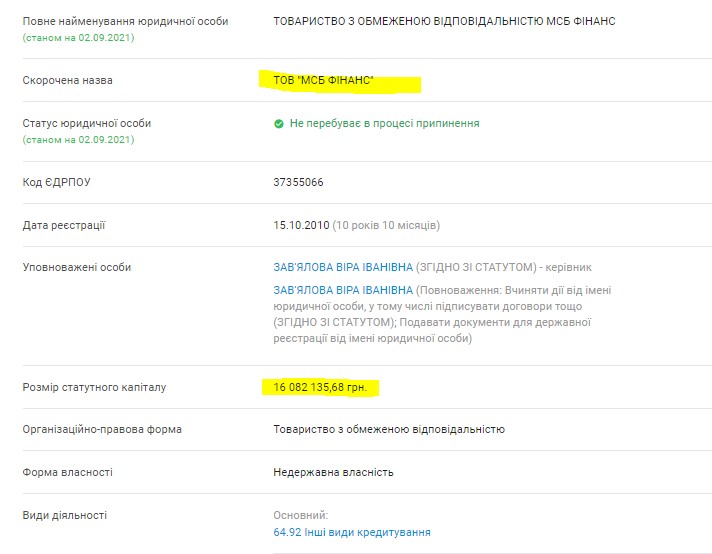Click the Недержавна власність value
Screen dimensions: 712x554
[333, 472]
